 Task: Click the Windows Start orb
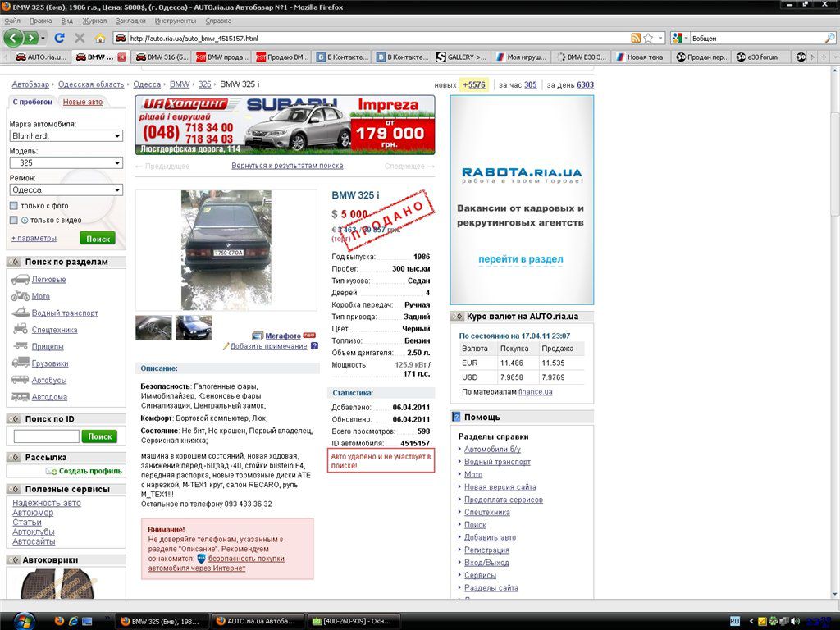(x=24, y=622)
